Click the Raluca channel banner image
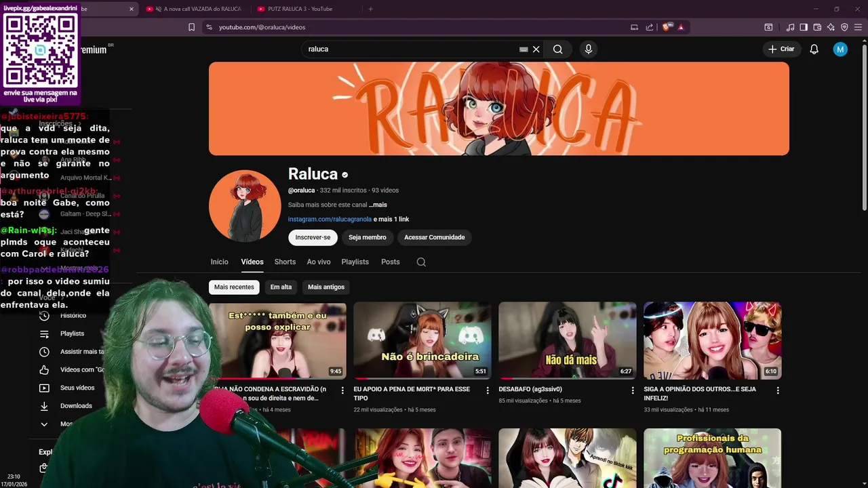 tap(499, 108)
